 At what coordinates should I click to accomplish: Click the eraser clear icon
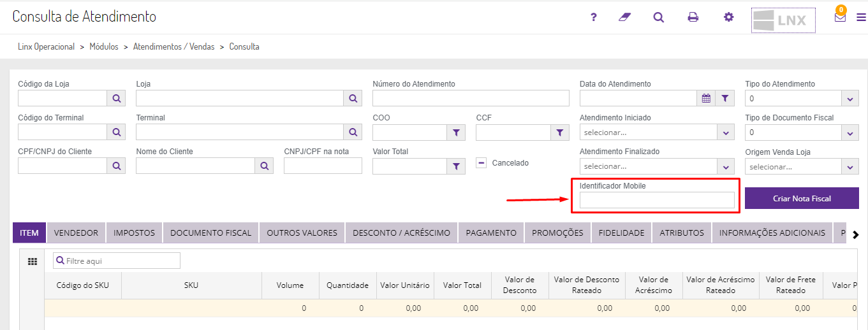pos(624,17)
